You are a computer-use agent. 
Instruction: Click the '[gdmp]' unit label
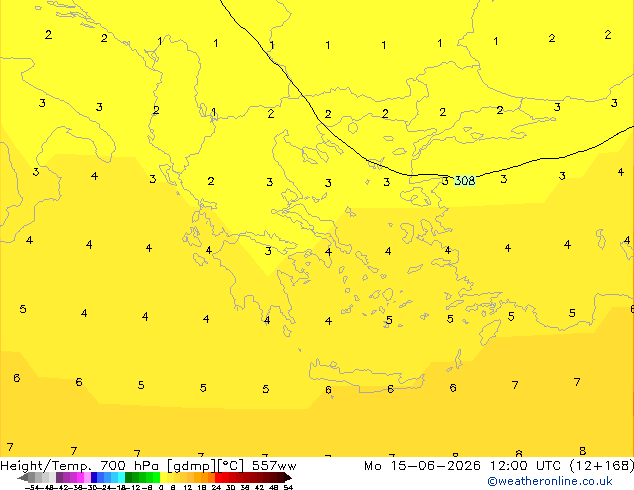pos(191,466)
